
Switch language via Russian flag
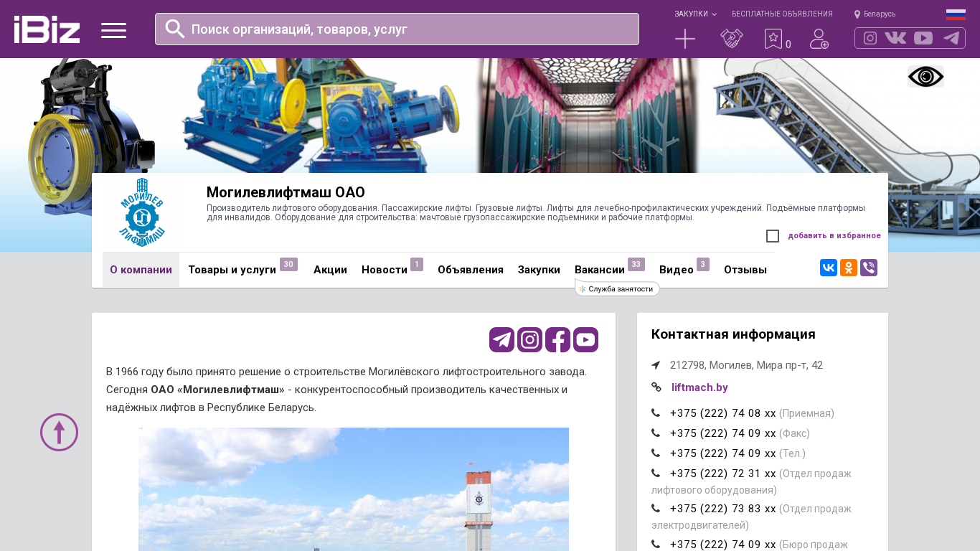pos(956,14)
